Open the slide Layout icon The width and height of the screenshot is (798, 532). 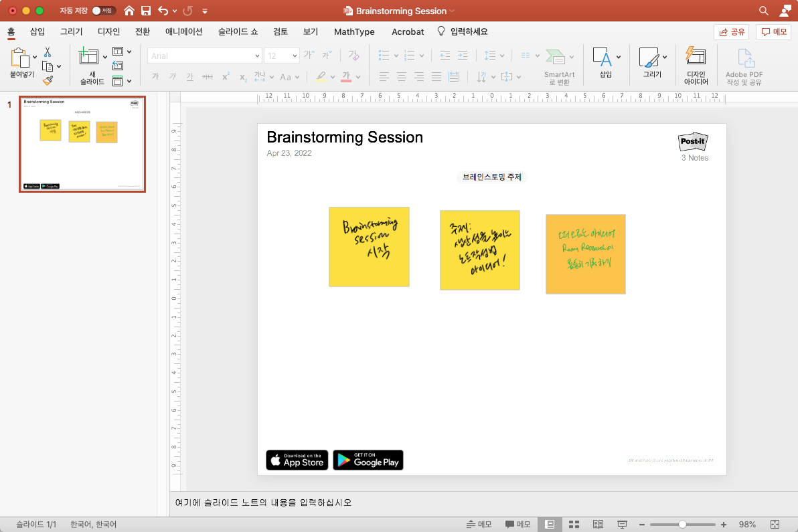tap(118, 52)
